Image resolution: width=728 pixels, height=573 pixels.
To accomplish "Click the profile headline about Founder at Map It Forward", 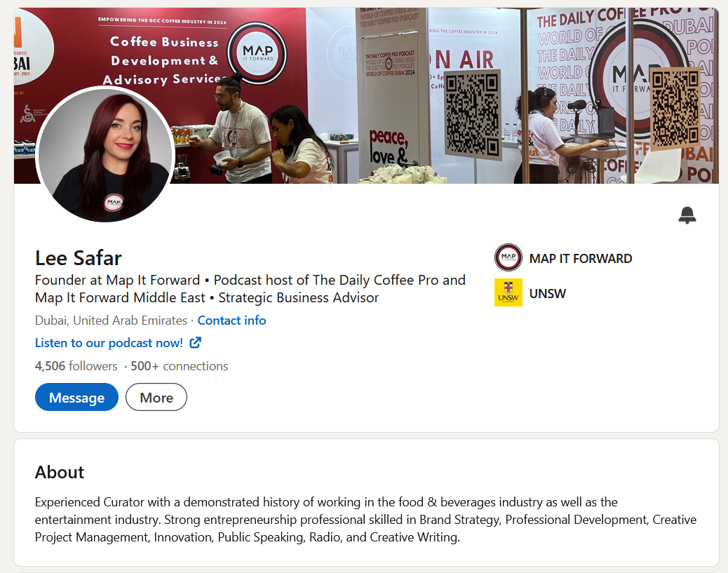I will (250, 289).
